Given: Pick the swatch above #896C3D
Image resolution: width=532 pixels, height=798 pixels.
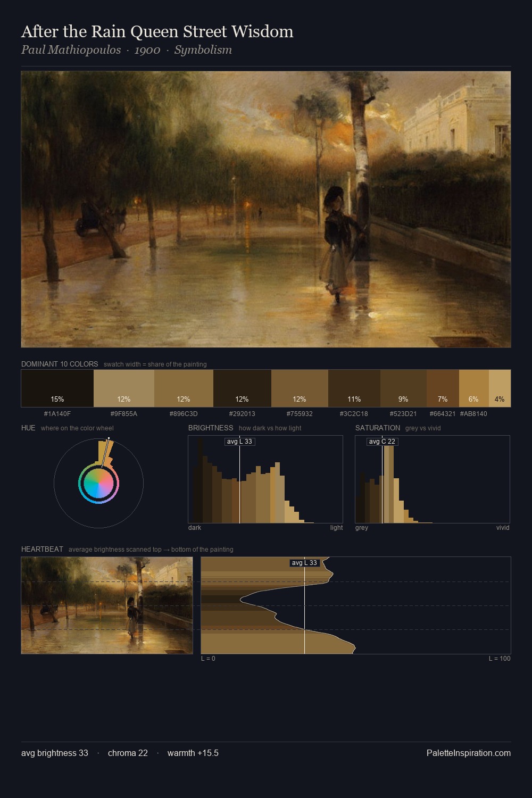Looking at the screenshot, I should coord(184,388).
